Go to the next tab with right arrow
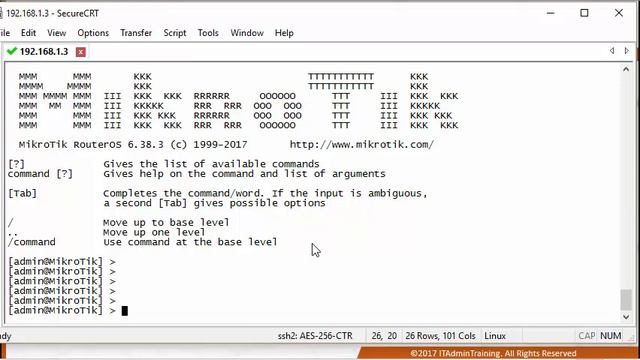The height and width of the screenshot is (360, 640). pos(627,51)
